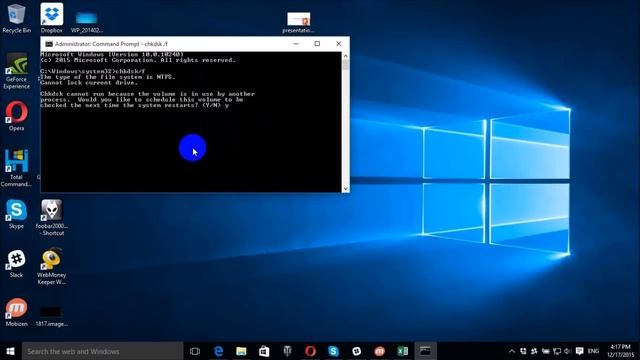
Task: Open foobar2000 shortcut on desktop
Action: [x=51, y=218]
